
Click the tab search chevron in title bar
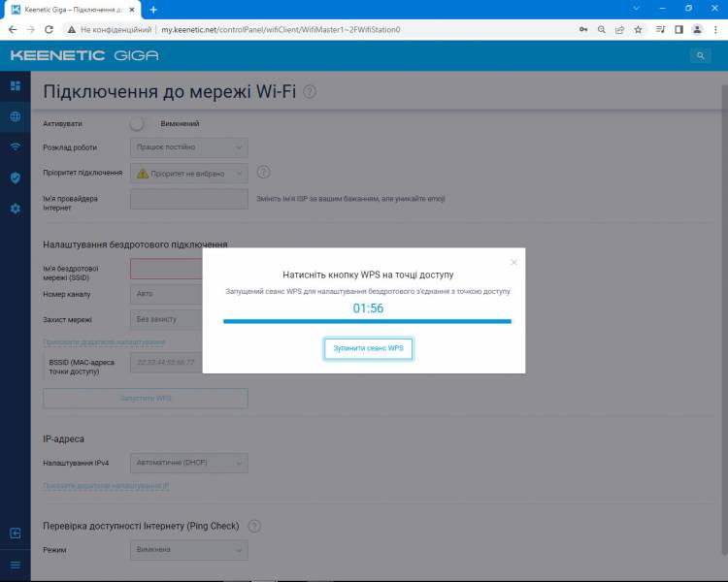pyautogui.click(x=636, y=9)
